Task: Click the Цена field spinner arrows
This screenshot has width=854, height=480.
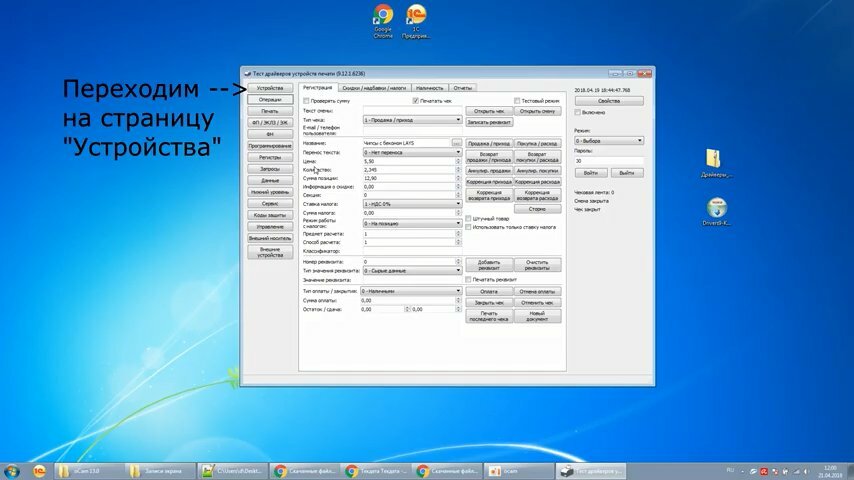Action: [458, 161]
